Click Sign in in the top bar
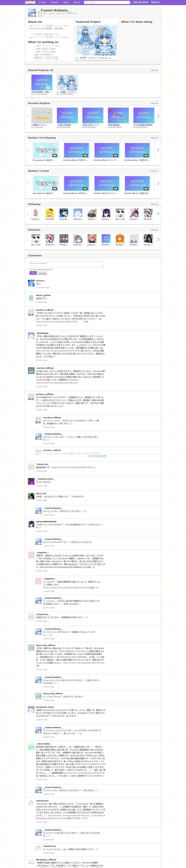The height and width of the screenshot is (868, 186). [x=155, y=2]
